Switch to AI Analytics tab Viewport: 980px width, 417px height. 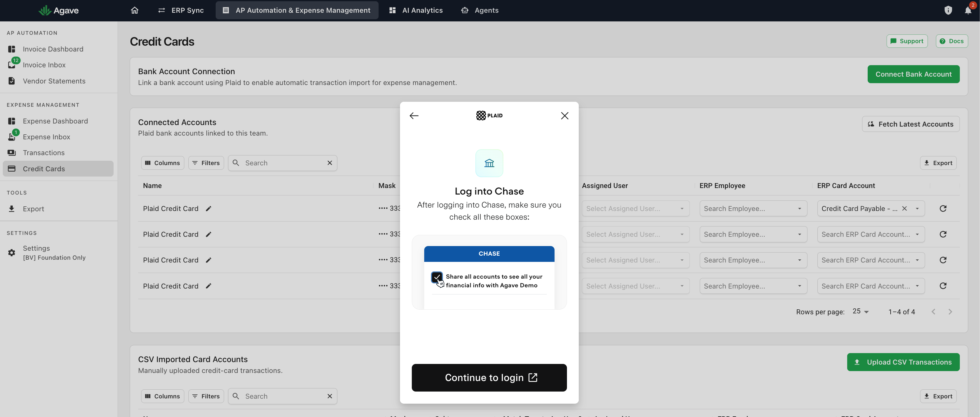pyautogui.click(x=416, y=10)
